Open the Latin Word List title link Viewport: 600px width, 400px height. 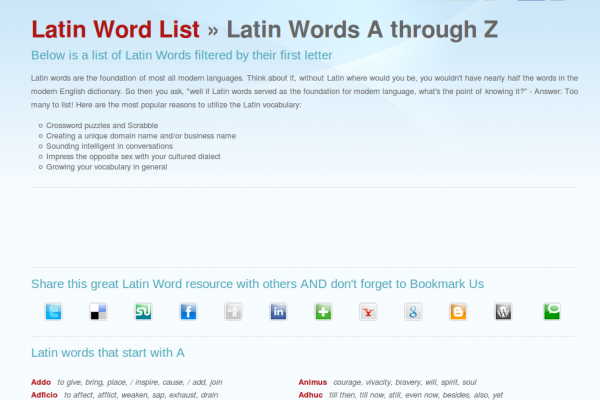coord(116,29)
